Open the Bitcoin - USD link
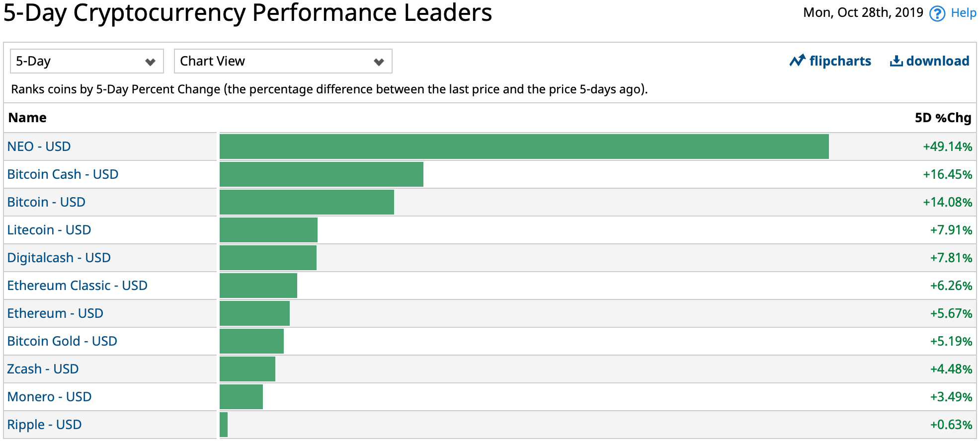This screenshot has height=441, width=980. [46, 202]
